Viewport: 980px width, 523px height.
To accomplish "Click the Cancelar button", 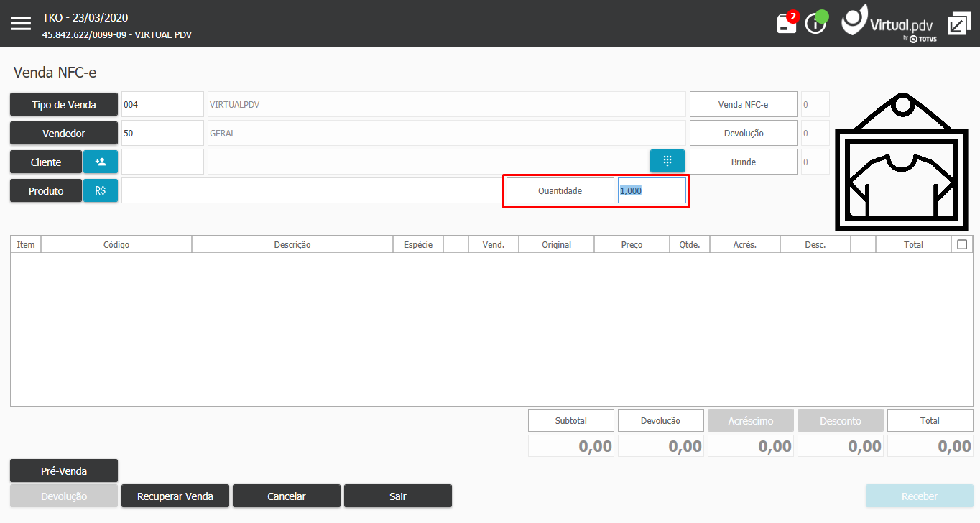I will pos(287,496).
